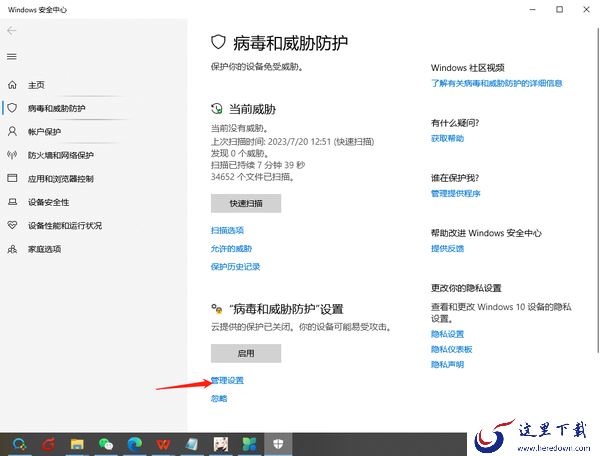Open 家庭选项 section
The image size is (600, 456).
tap(44, 249)
